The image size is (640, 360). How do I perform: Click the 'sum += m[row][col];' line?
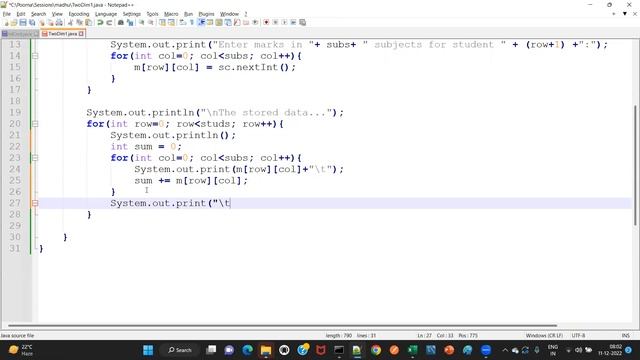191,180
